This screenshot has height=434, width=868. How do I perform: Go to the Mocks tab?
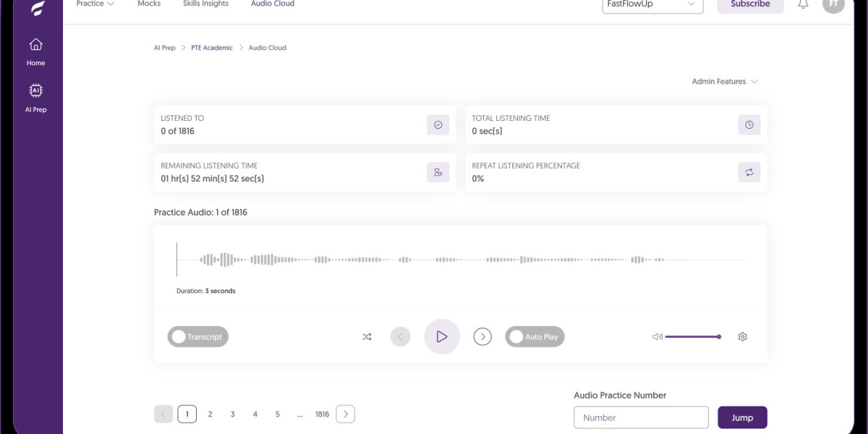click(149, 4)
